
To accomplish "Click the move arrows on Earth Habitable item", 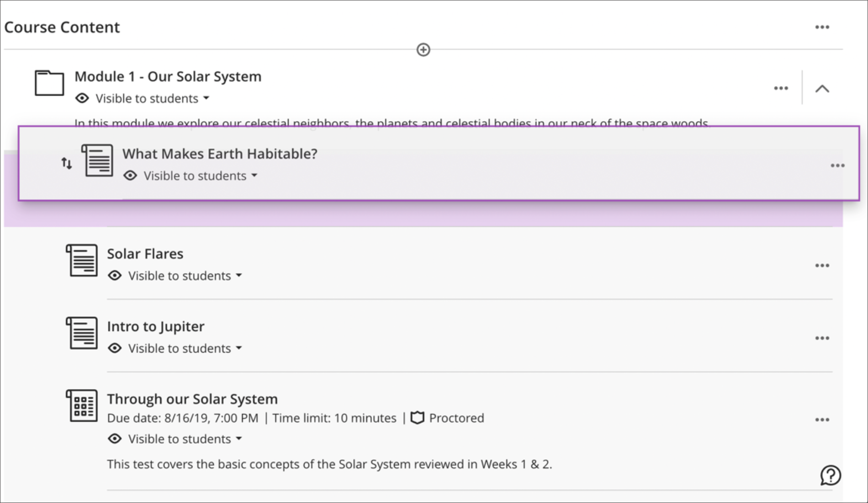I will tap(67, 163).
